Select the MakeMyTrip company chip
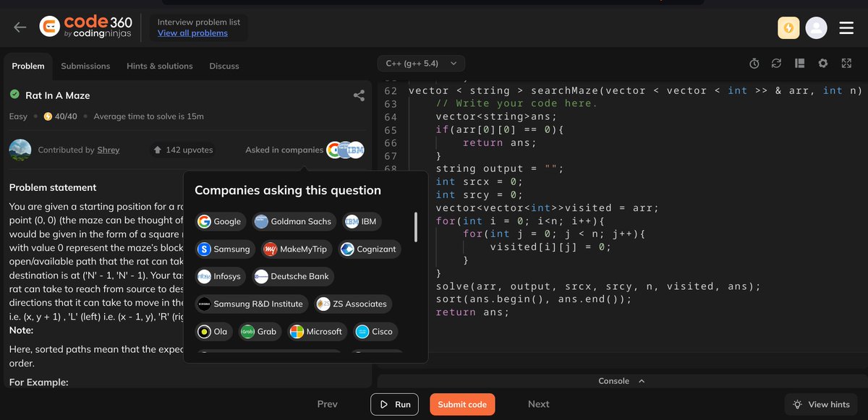 tap(296, 249)
